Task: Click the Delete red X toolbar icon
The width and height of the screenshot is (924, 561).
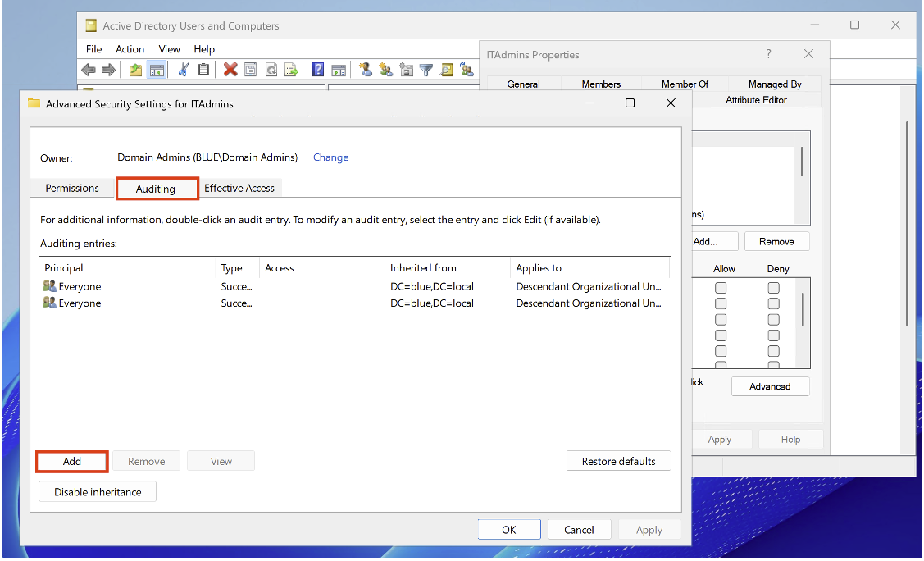Action: click(230, 70)
